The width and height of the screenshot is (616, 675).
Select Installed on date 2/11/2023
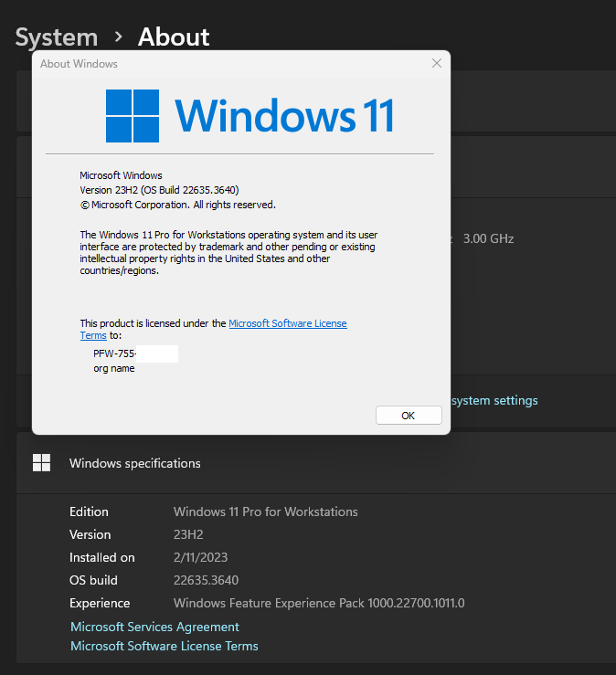pyautogui.click(x=200, y=557)
